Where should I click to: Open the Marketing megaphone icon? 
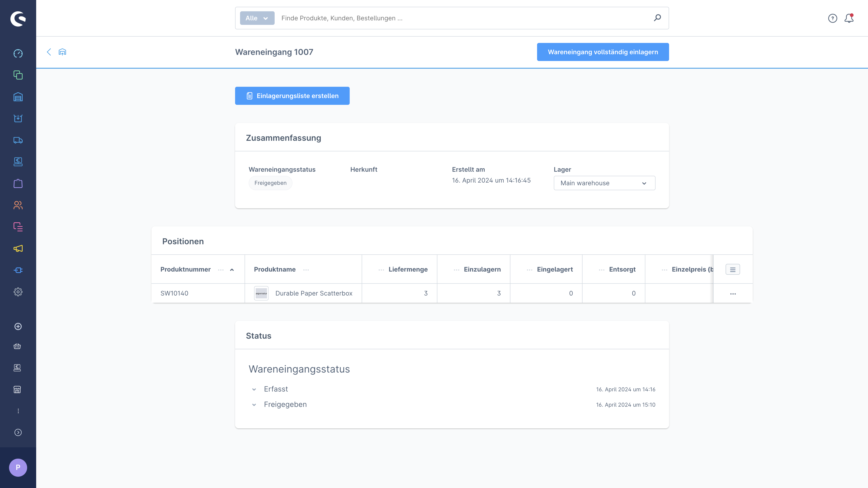pyautogui.click(x=18, y=249)
